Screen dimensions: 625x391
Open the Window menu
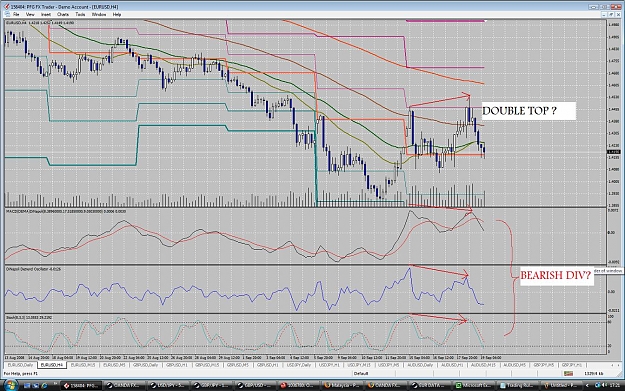(99, 14)
